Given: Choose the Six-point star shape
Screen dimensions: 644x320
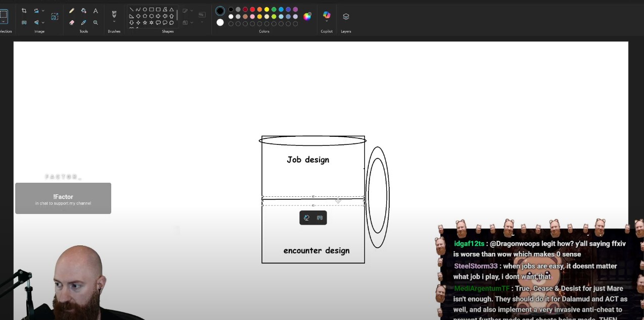Looking at the screenshot, I should [x=151, y=23].
